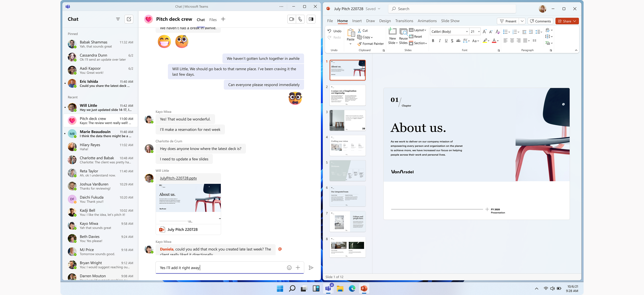Toggle strikethrough formatting
The width and height of the screenshot is (644, 295).
[x=458, y=41]
